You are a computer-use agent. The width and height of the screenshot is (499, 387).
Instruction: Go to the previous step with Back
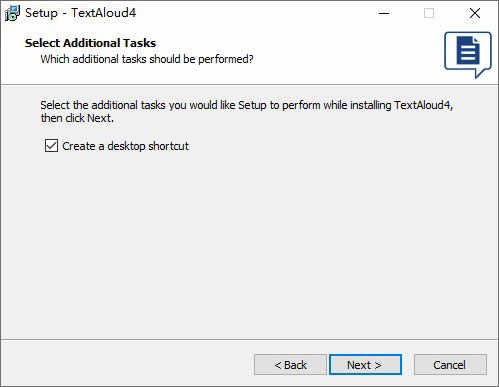pyautogui.click(x=290, y=365)
